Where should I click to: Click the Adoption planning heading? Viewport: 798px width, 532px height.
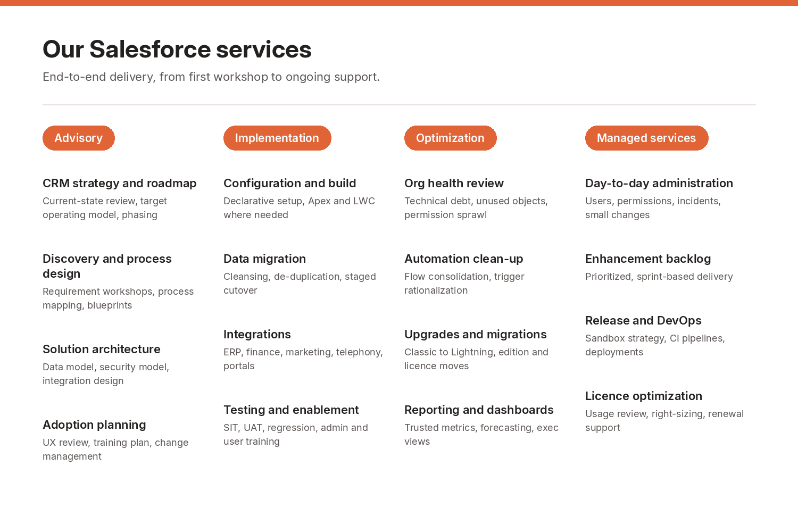pos(94,425)
